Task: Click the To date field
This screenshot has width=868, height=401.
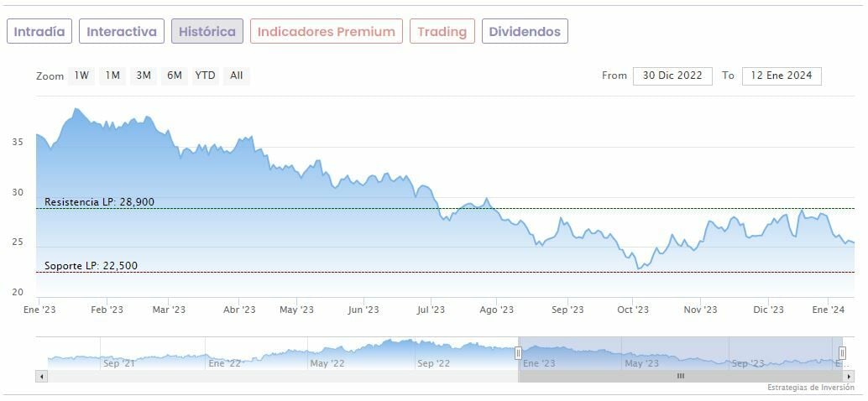Action: pos(782,76)
